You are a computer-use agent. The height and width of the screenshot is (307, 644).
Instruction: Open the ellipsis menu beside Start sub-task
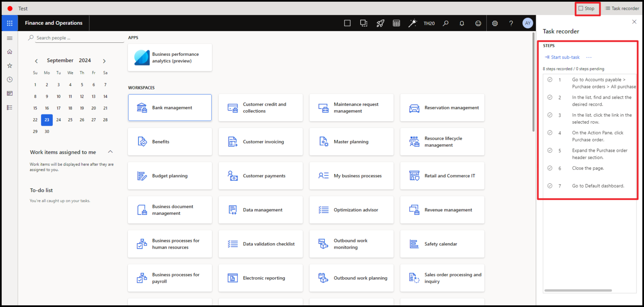pyautogui.click(x=589, y=57)
